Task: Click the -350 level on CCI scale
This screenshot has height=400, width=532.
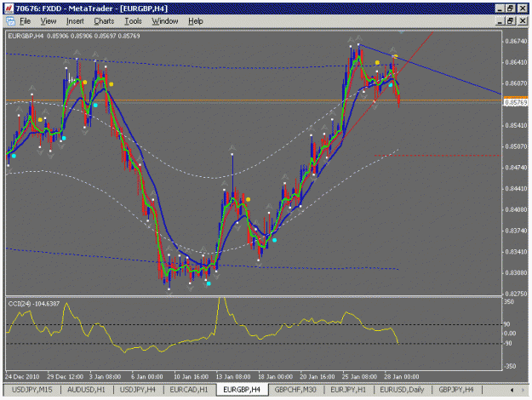Action: [509, 366]
